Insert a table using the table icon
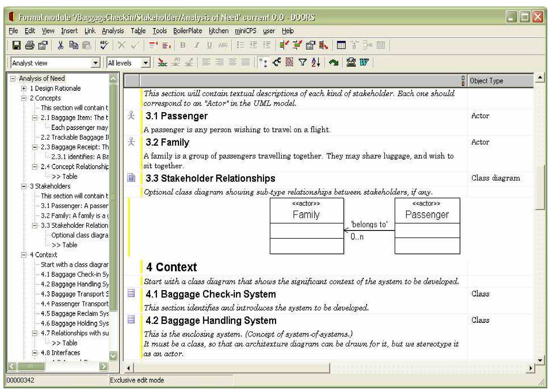Screen dimensions: 553x392 (341, 45)
